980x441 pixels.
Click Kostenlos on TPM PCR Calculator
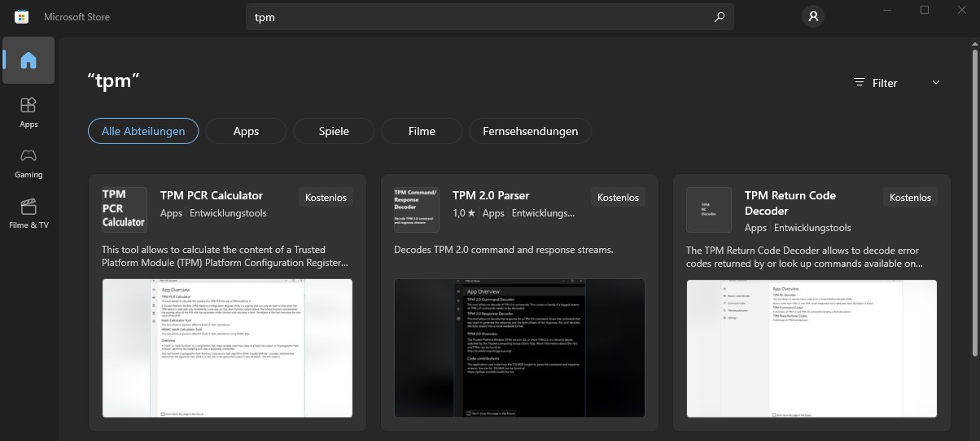point(326,197)
